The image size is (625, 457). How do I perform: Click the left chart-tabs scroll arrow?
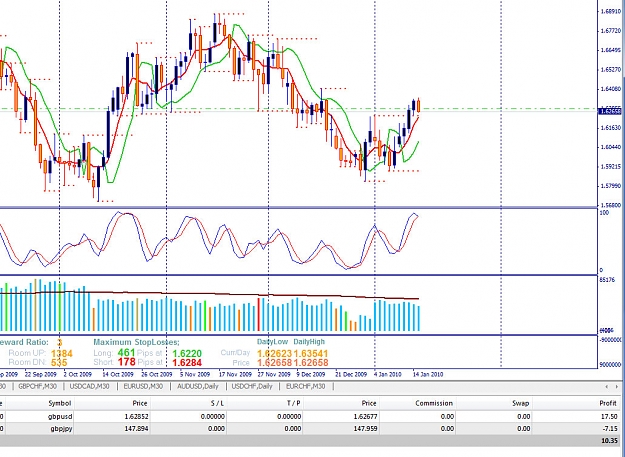click(607, 386)
